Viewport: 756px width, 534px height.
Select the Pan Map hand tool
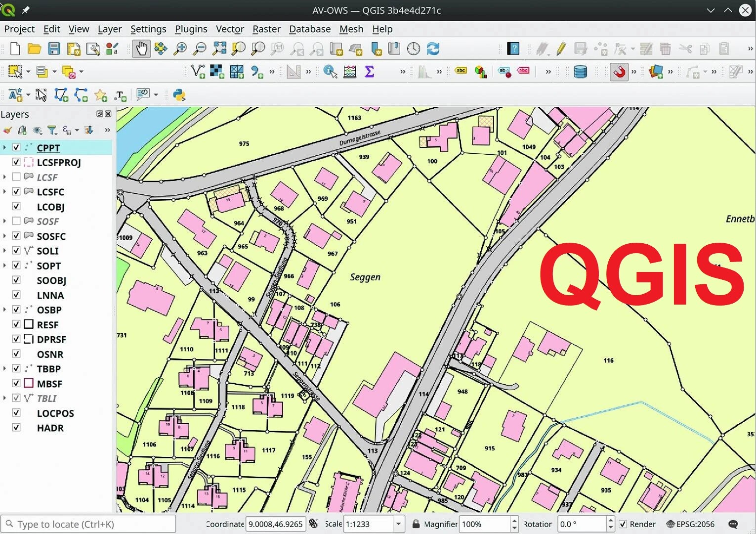pyautogui.click(x=141, y=48)
